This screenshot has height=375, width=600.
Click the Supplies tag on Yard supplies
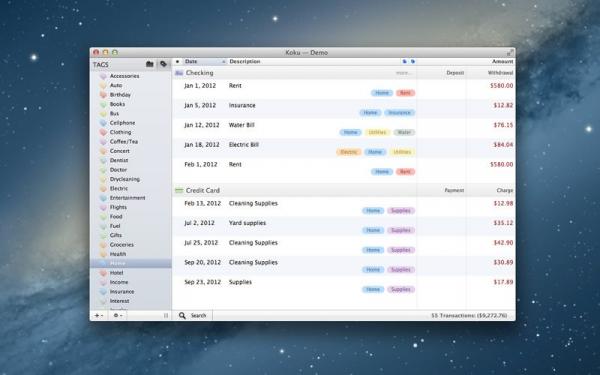coord(401,230)
